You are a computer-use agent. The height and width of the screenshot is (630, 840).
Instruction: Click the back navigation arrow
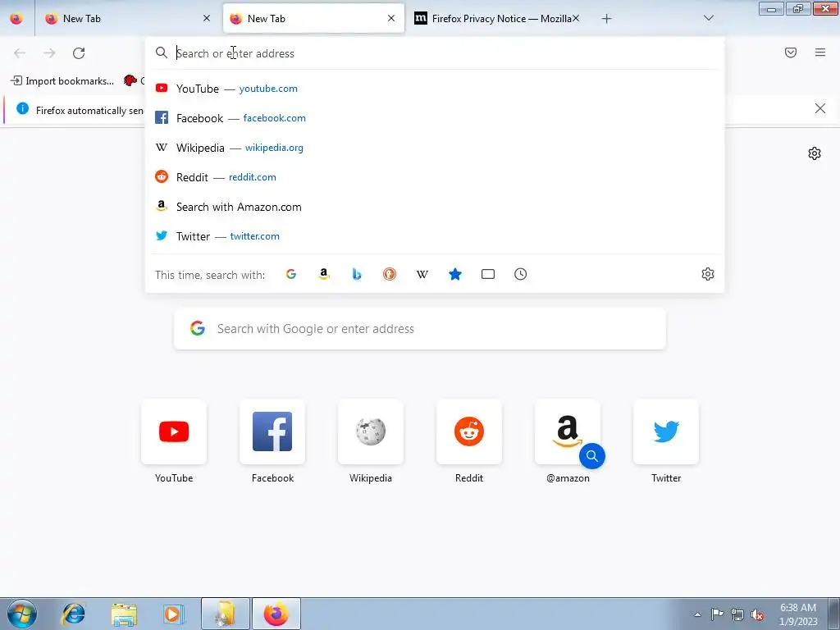[20, 53]
